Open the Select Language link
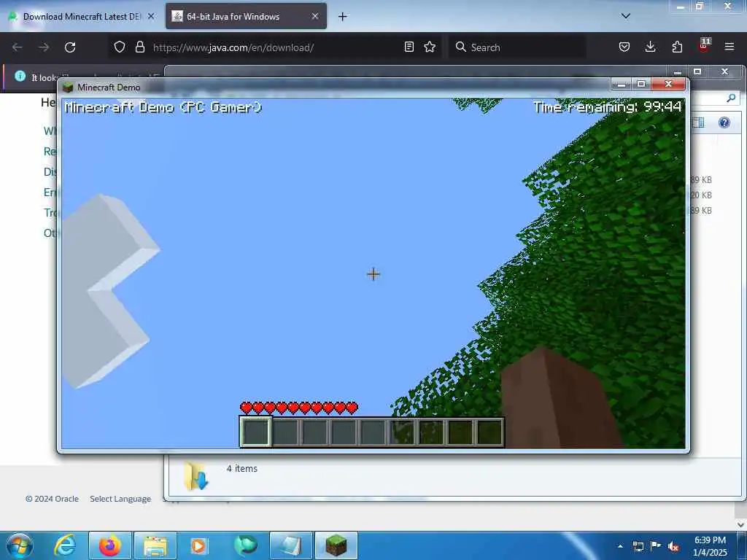Screen dimensions: 747x560 coord(120,499)
